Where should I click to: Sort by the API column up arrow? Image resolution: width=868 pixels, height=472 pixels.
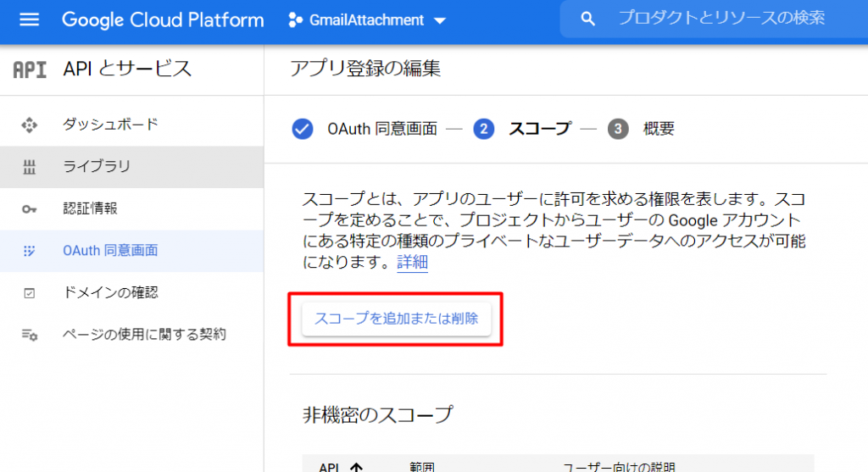(357, 468)
